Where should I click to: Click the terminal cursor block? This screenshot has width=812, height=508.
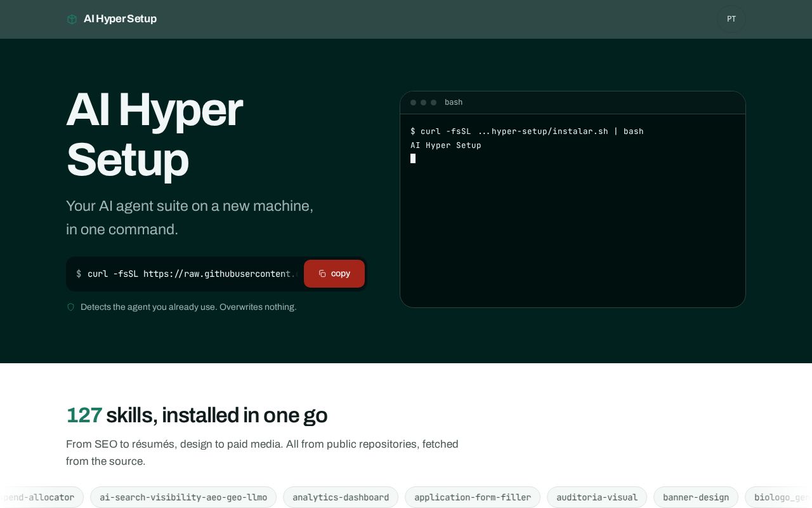(x=413, y=159)
